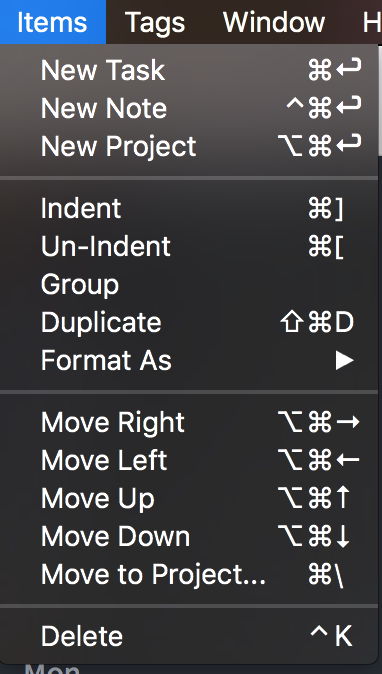Close the highlighted Items menu title

(x=53, y=22)
